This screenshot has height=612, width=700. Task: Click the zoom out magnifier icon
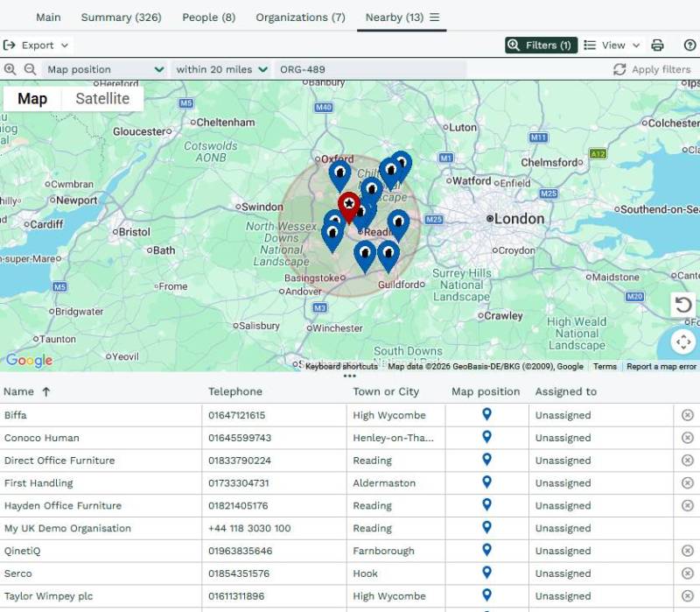pos(30,69)
